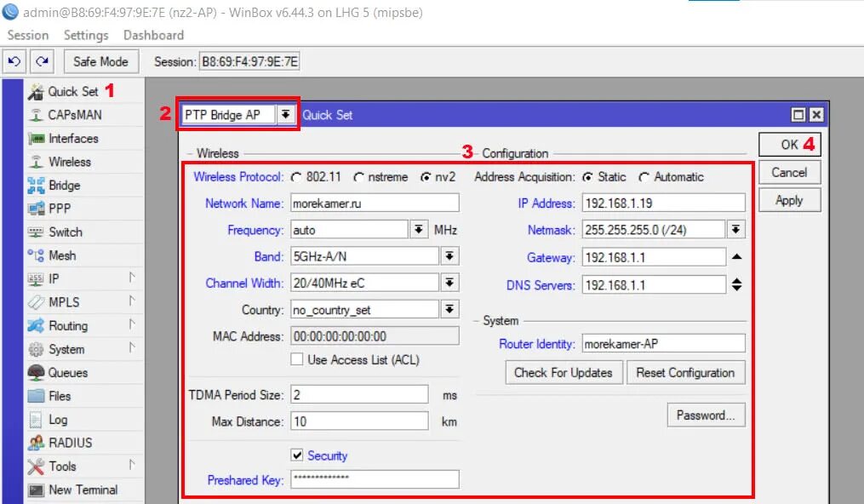Open the IP submenu icon
Viewport: 864px width, 504px height.
point(35,279)
